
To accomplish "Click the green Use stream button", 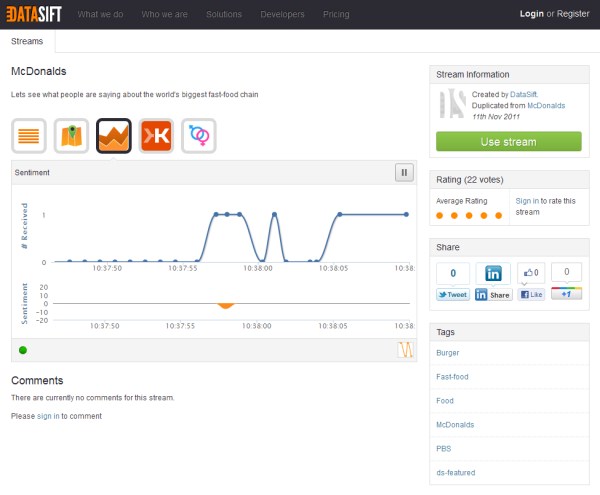I will click(509, 142).
